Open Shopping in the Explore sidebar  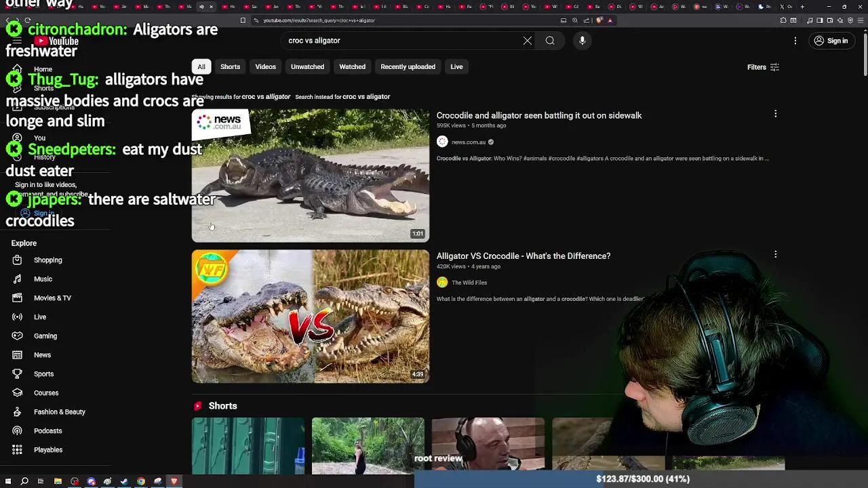[47, 260]
